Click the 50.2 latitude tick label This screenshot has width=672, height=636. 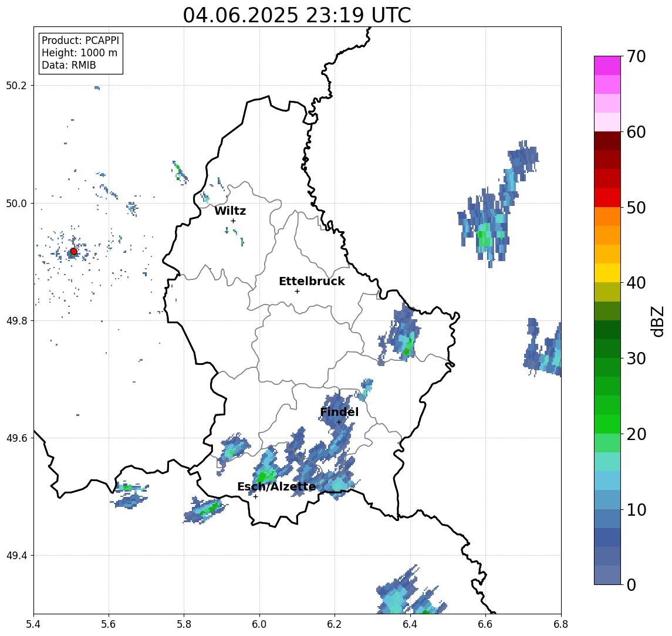[16, 85]
